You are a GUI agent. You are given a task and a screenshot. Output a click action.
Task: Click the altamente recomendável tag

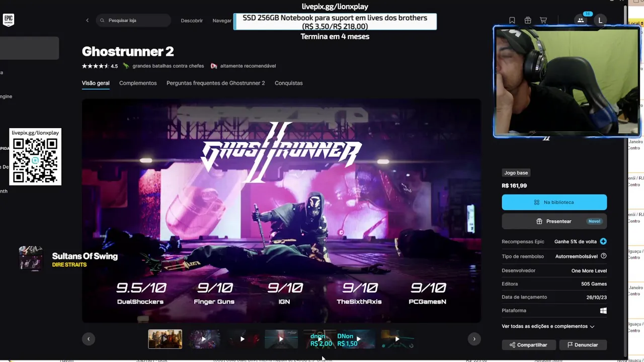click(x=243, y=66)
